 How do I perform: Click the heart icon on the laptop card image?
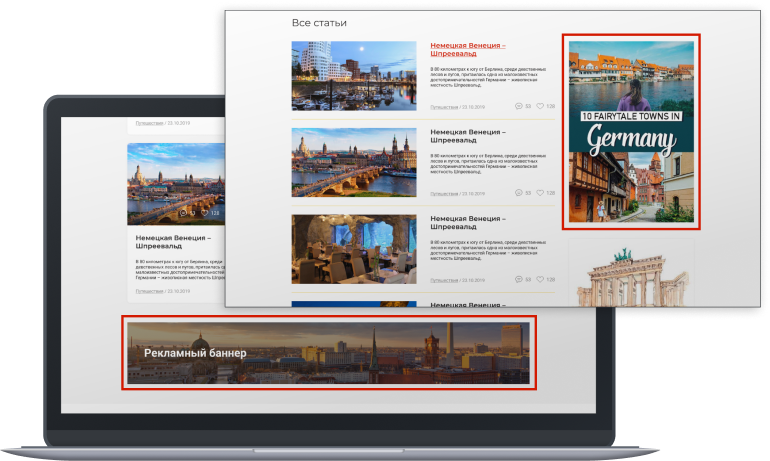(205, 213)
